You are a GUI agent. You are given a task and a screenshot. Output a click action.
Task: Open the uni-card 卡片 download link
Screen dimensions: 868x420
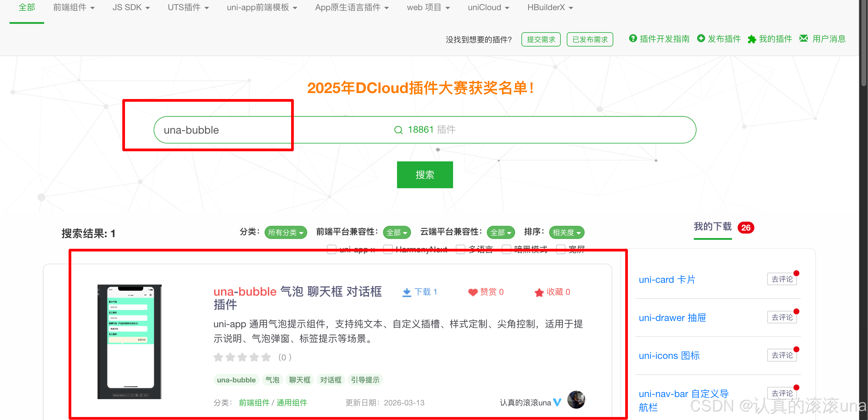tap(667, 280)
